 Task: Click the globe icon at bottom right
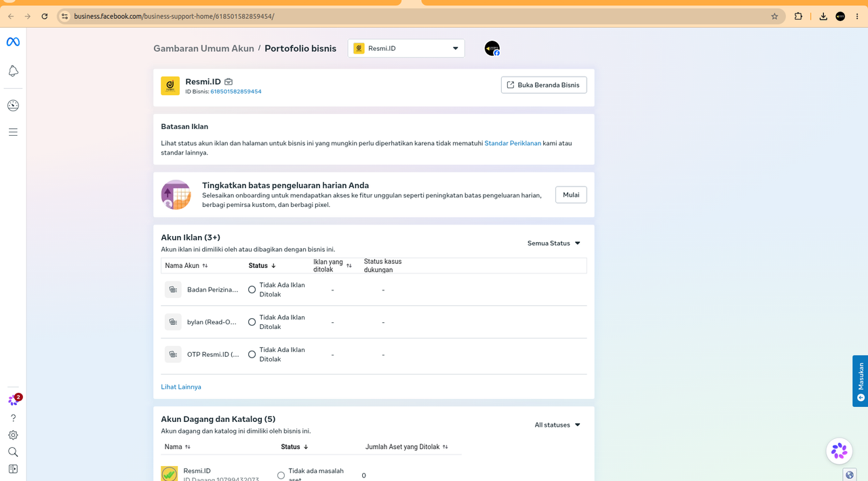[x=850, y=475]
